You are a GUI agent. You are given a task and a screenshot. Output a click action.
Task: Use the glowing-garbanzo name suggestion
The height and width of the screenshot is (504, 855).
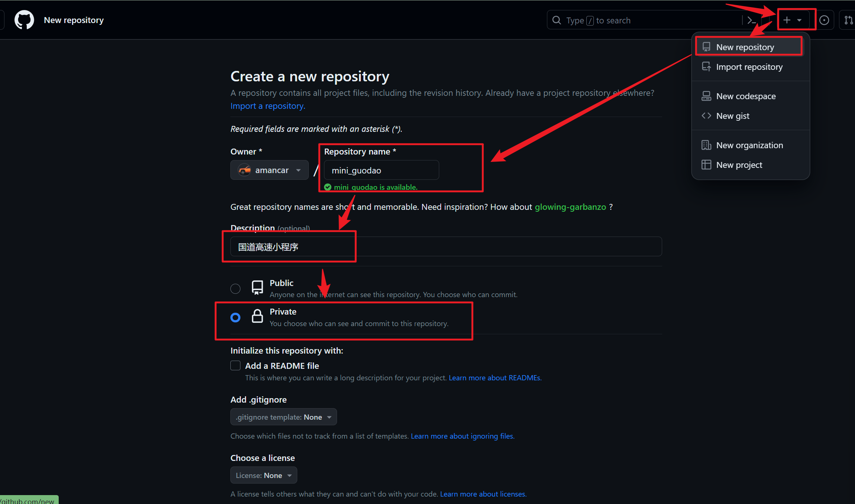coord(570,207)
